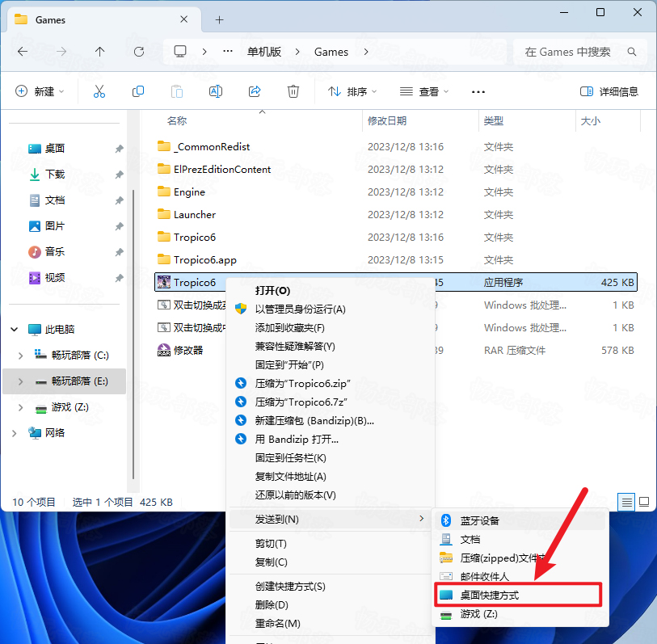This screenshot has height=644, width=657.
Task: Switch to large thumbnails view icon
Action: point(644,502)
